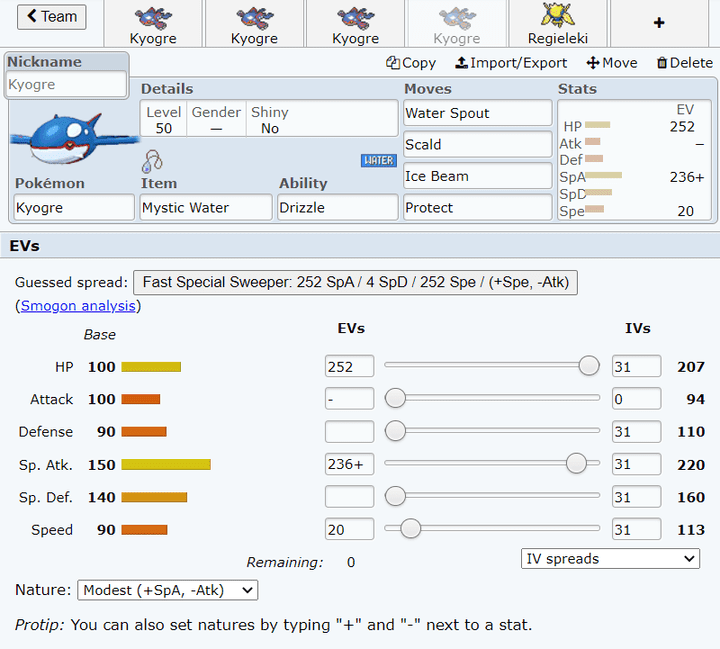Select the Scald move slot
This screenshot has height=649, width=720.
(478, 145)
